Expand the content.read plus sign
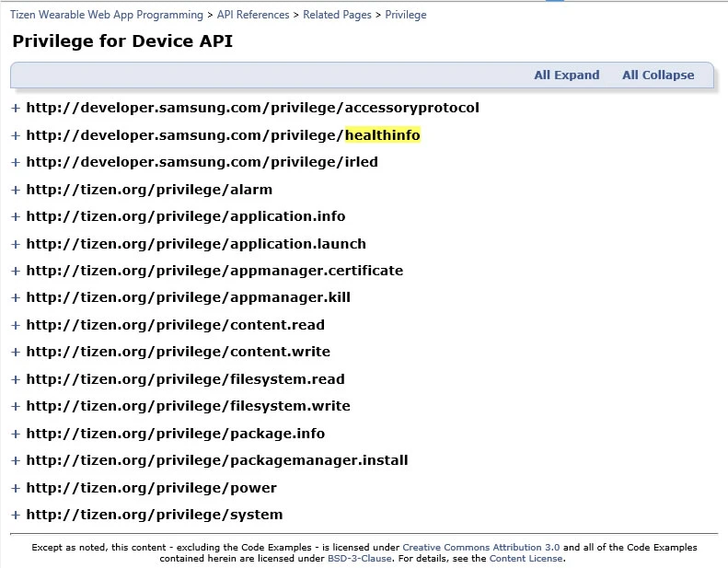 (x=16, y=326)
